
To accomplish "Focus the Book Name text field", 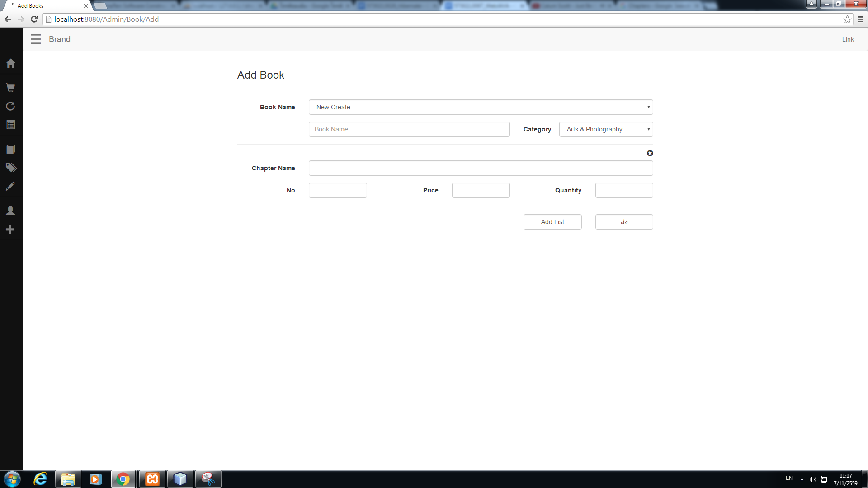I will coord(409,129).
